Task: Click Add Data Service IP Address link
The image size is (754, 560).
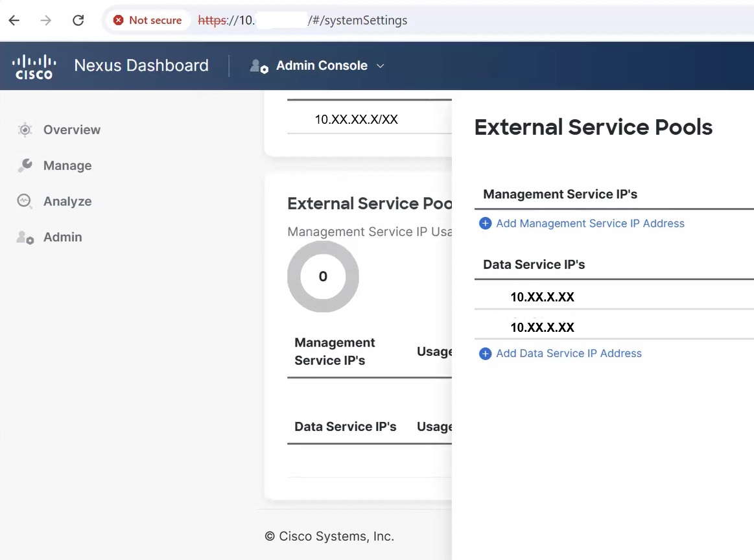Action: point(569,353)
